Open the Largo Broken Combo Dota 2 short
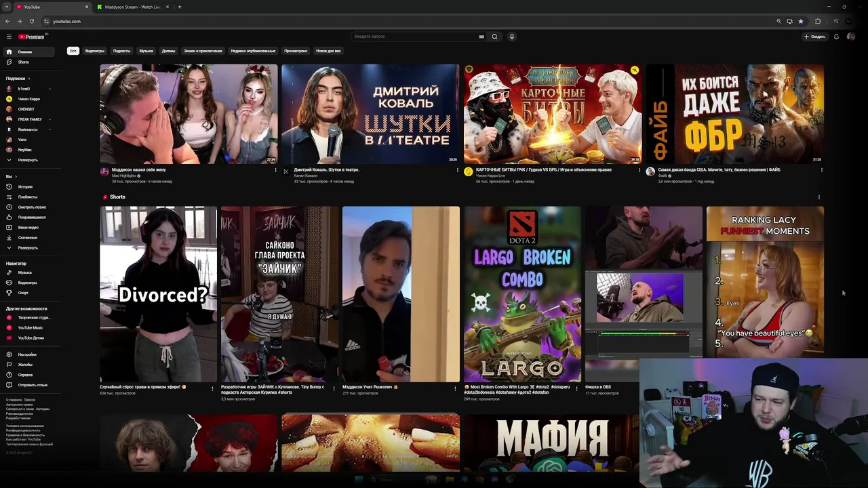 click(522, 294)
